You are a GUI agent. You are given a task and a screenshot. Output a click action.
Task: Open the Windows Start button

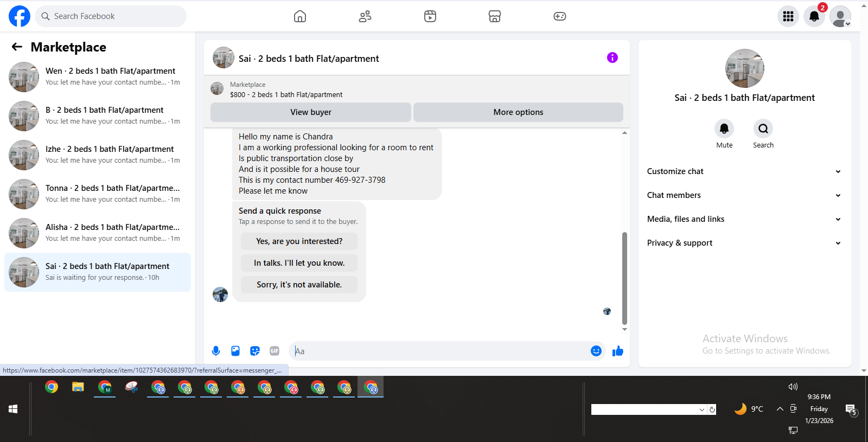tap(13, 409)
